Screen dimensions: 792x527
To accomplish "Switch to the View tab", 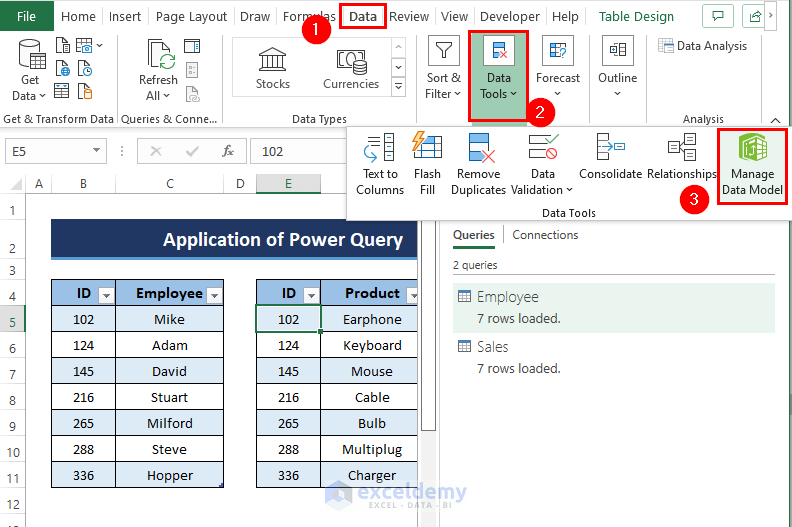I will (x=454, y=17).
